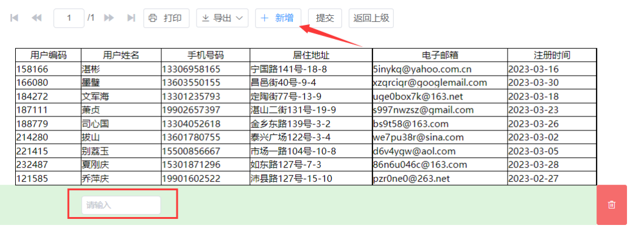644x228 pixels.
Task: Click the 新增 add button
Action: tap(278, 18)
